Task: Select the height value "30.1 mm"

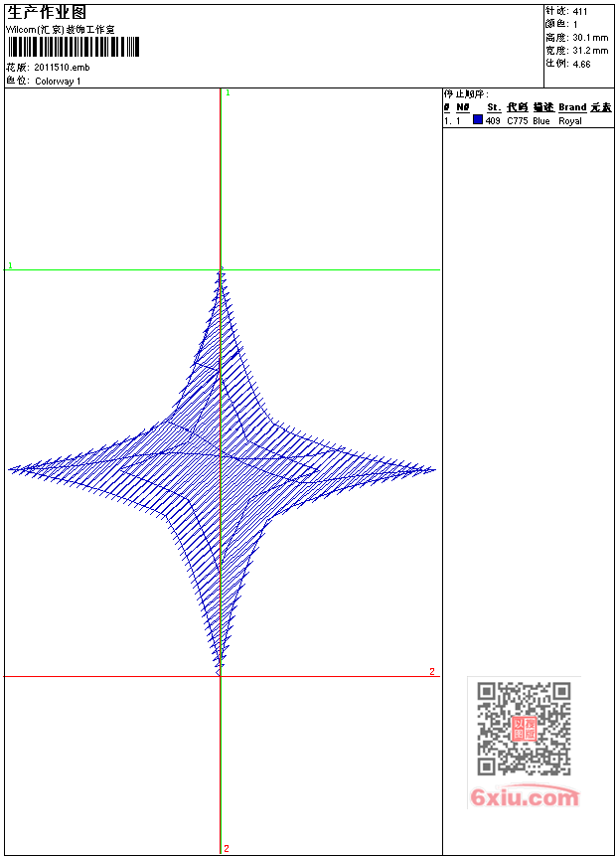Action: [x=590, y=38]
